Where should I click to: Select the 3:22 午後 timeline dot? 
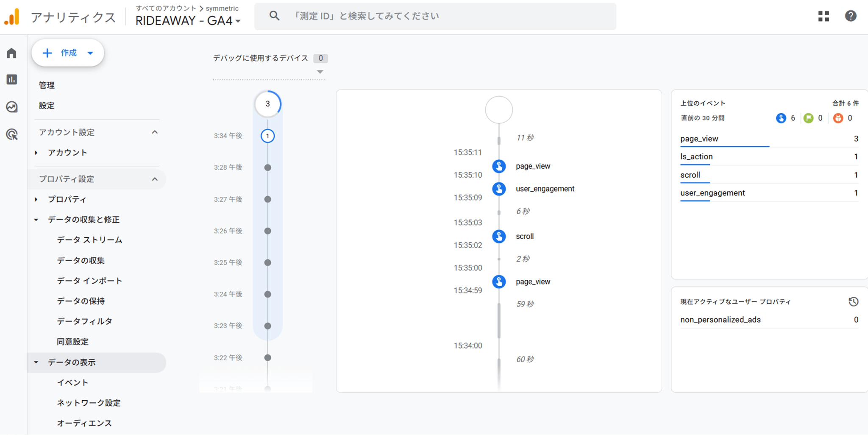click(x=267, y=358)
